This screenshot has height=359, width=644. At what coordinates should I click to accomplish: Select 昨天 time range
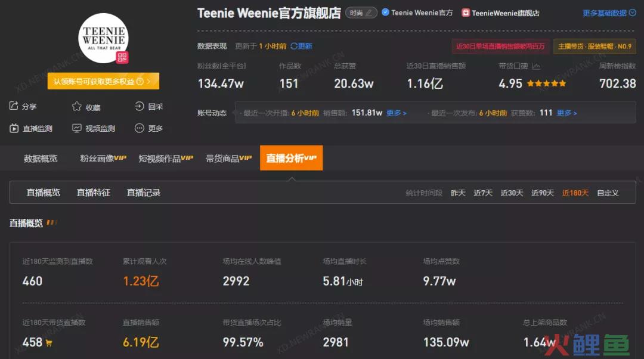[x=458, y=193]
